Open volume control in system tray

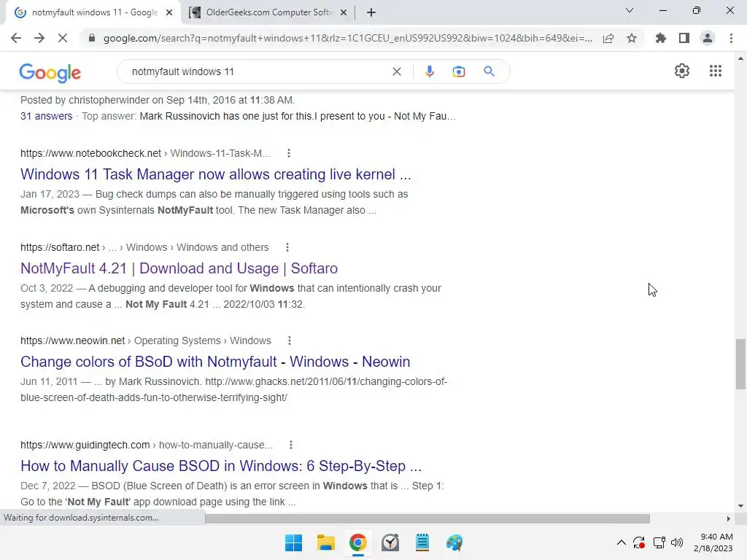[677, 542]
